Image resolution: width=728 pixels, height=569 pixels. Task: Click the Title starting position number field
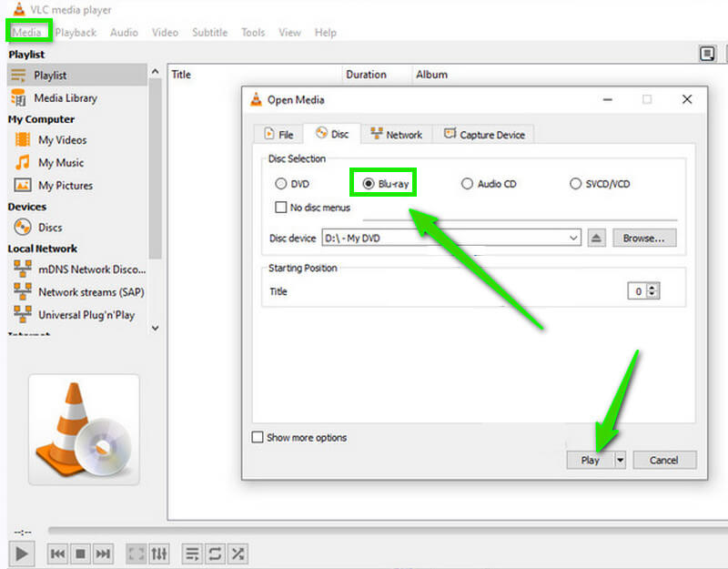[x=638, y=291]
